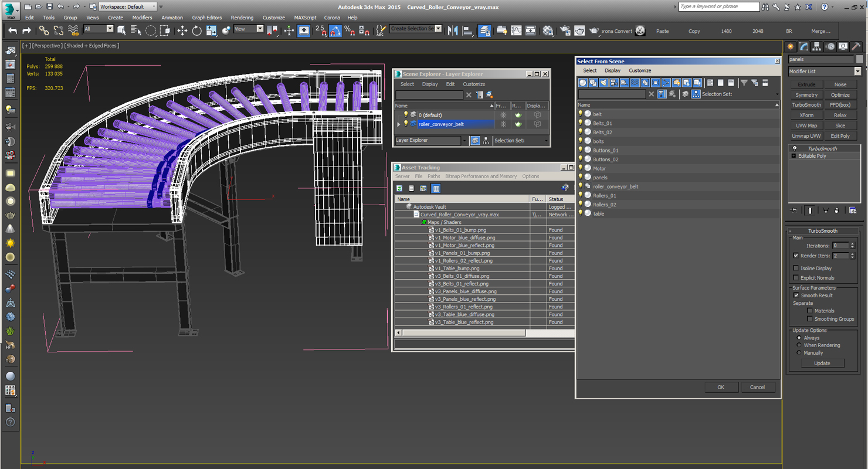This screenshot has height=469, width=868.
Task: Open Select by Name tool
Action: tap(136, 30)
